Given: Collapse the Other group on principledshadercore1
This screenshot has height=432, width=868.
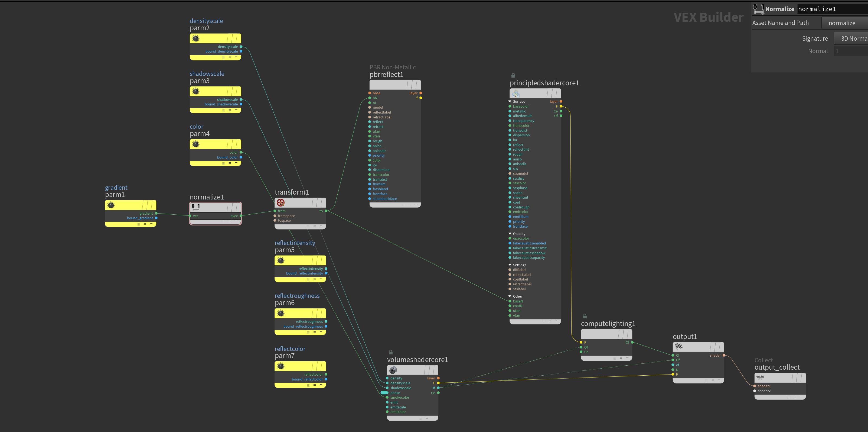Looking at the screenshot, I should [x=510, y=296].
